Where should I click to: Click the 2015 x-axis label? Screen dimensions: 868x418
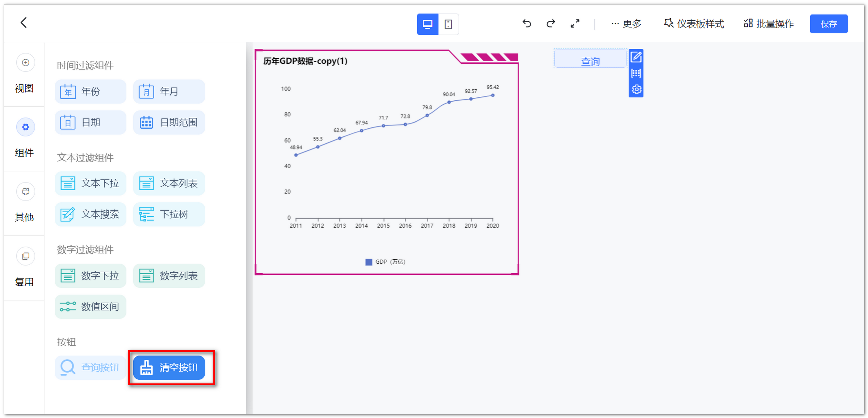click(383, 226)
